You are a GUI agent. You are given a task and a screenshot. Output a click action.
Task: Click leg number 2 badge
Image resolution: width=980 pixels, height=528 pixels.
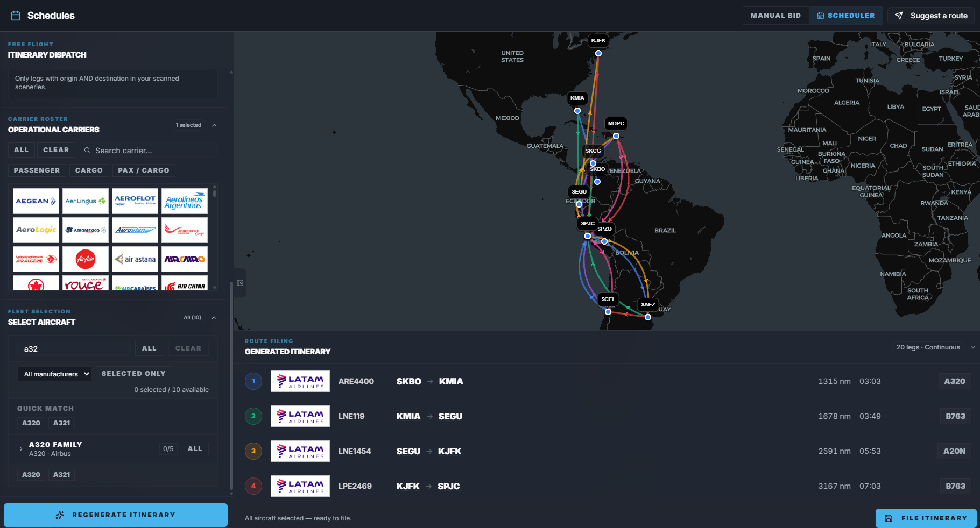click(x=253, y=416)
